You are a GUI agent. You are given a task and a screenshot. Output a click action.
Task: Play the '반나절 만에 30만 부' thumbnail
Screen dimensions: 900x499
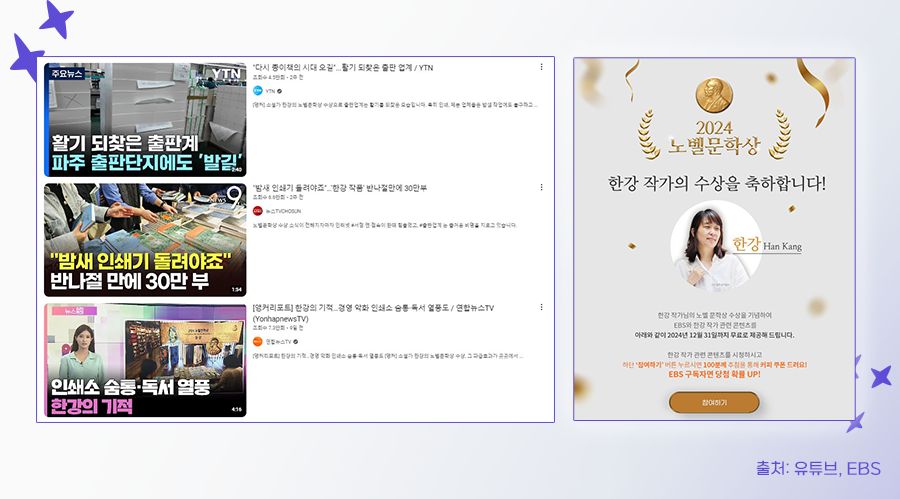pos(145,240)
